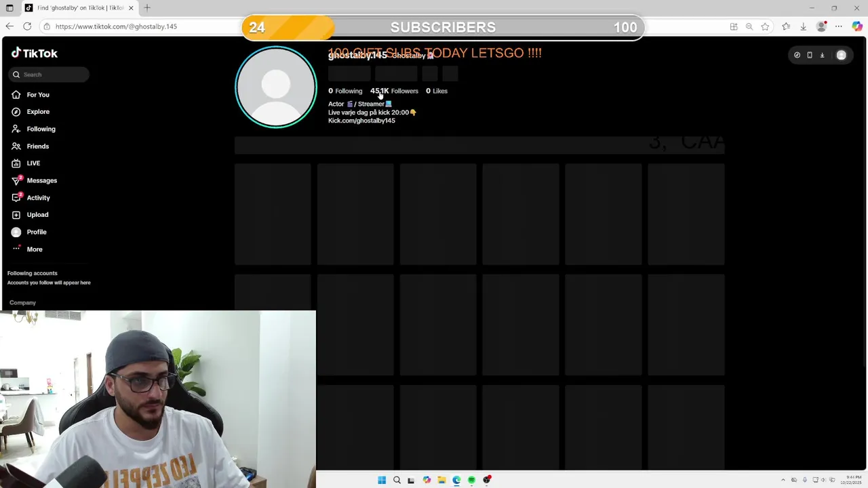Click the TikTok download app icon

point(822,56)
